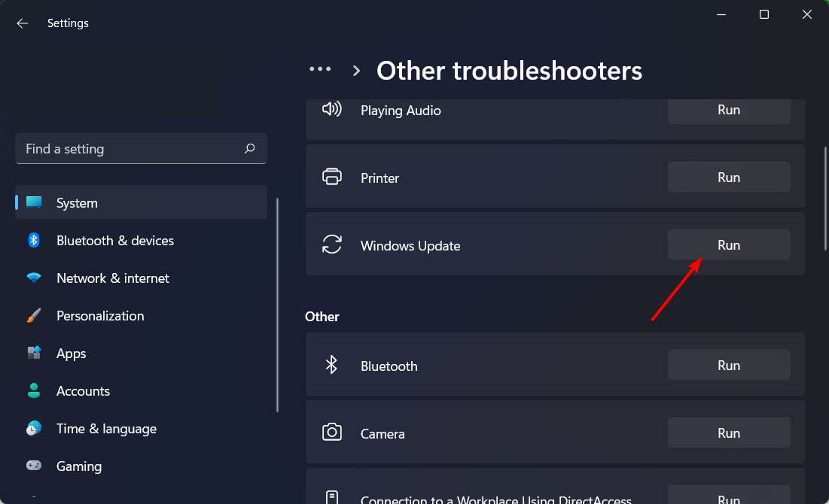Open Personalization settings

click(x=141, y=315)
